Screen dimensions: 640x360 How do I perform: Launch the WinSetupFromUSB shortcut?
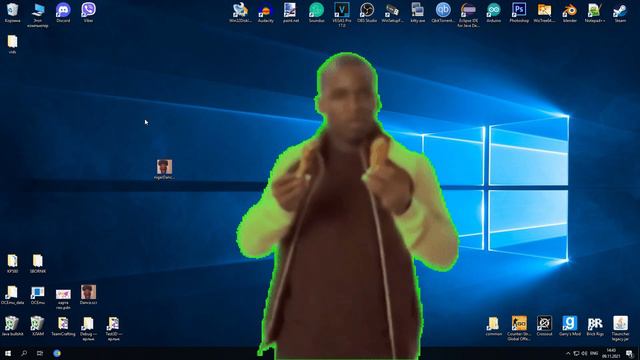[392, 13]
